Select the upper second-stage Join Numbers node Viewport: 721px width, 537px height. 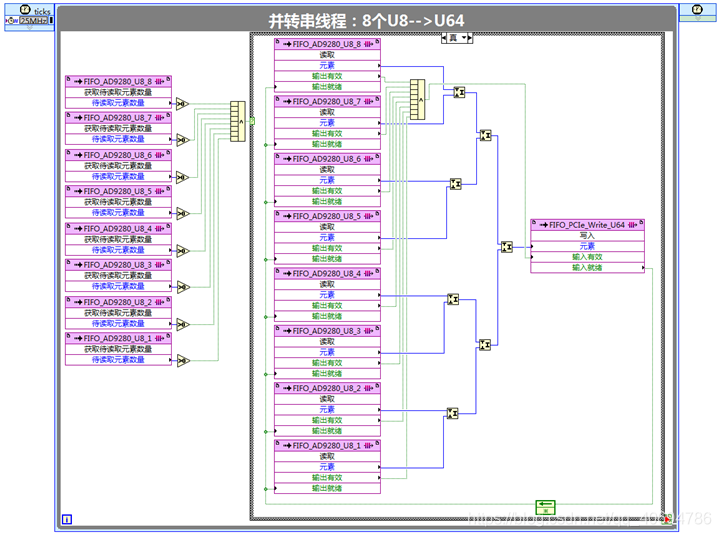click(485, 135)
